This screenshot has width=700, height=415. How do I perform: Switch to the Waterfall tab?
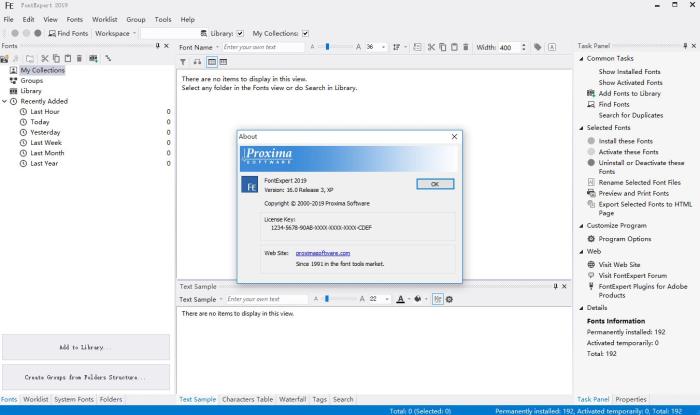[292, 399]
